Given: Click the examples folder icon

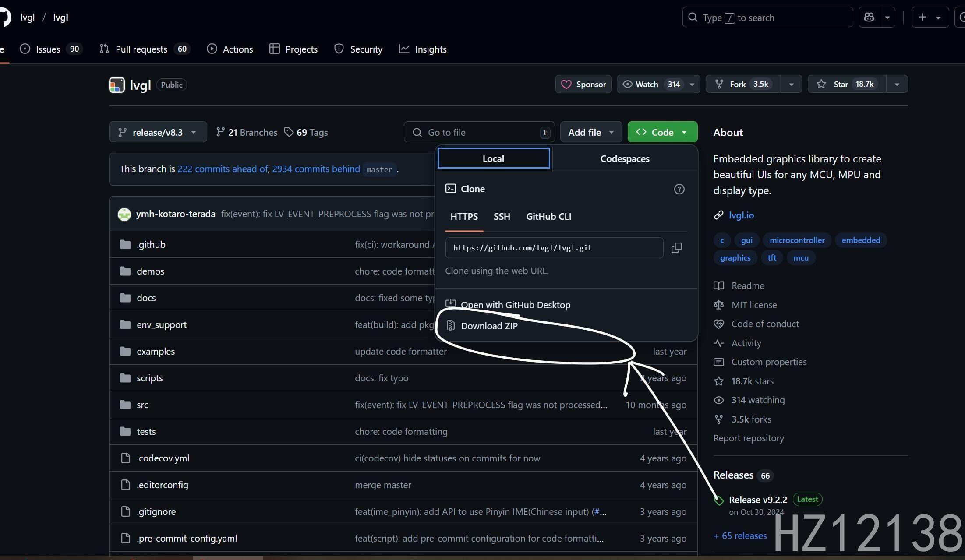Looking at the screenshot, I should pyautogui.click(x=125, y=351).
